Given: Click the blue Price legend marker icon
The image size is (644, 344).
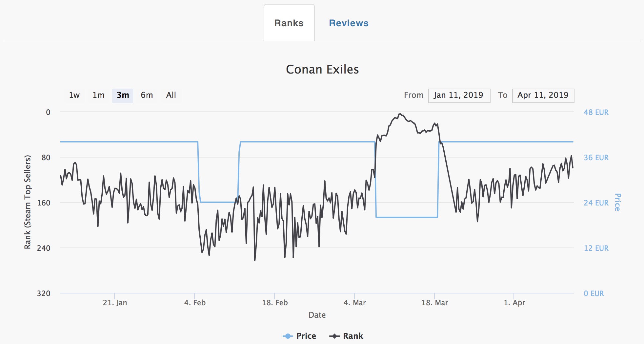Looking at the screenshot, I should tap(288, 336).
